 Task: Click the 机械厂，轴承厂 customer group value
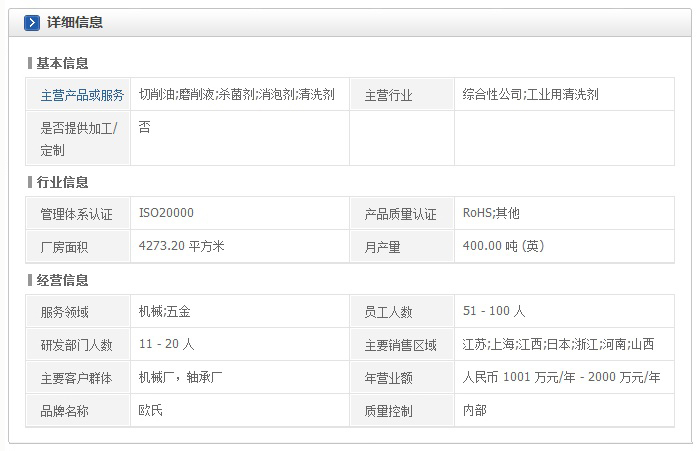[180, 377]
